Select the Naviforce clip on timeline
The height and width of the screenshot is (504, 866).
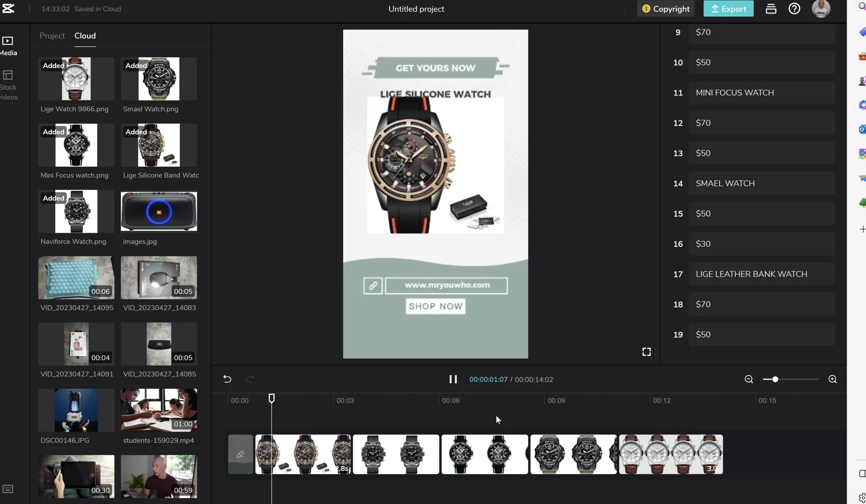tap(396, 455)
